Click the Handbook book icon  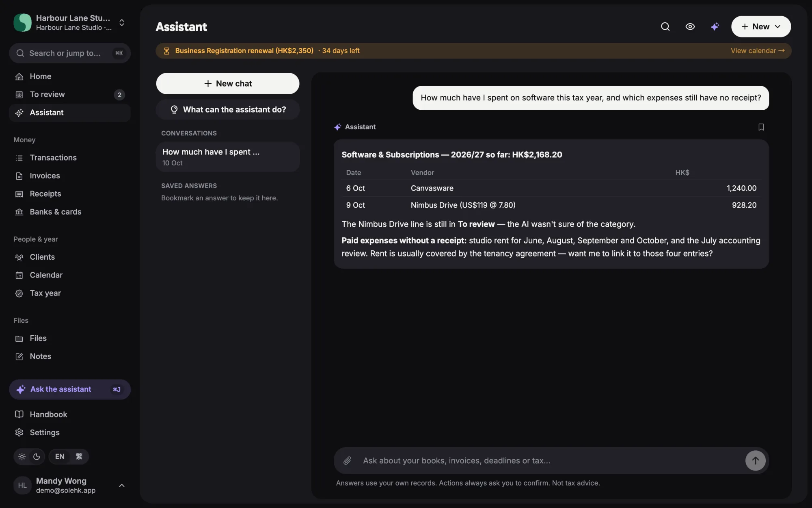coord(19,415)
